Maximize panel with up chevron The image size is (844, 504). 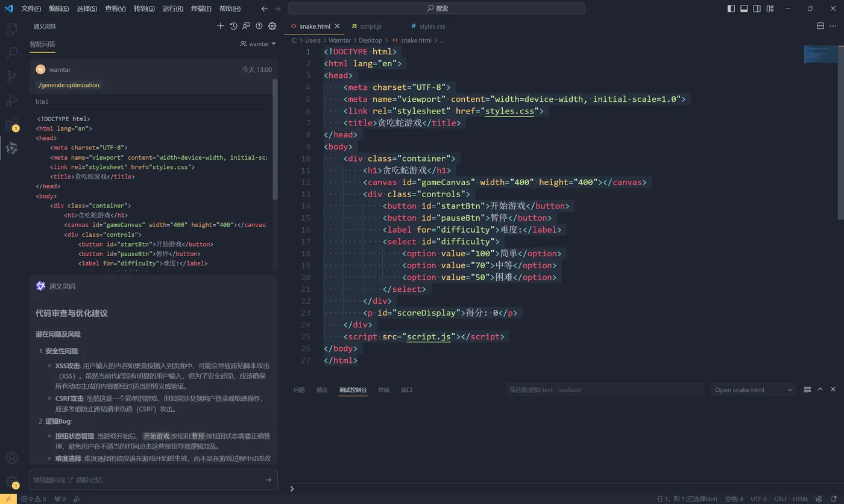pyautogui.click(x=820, y=389)
